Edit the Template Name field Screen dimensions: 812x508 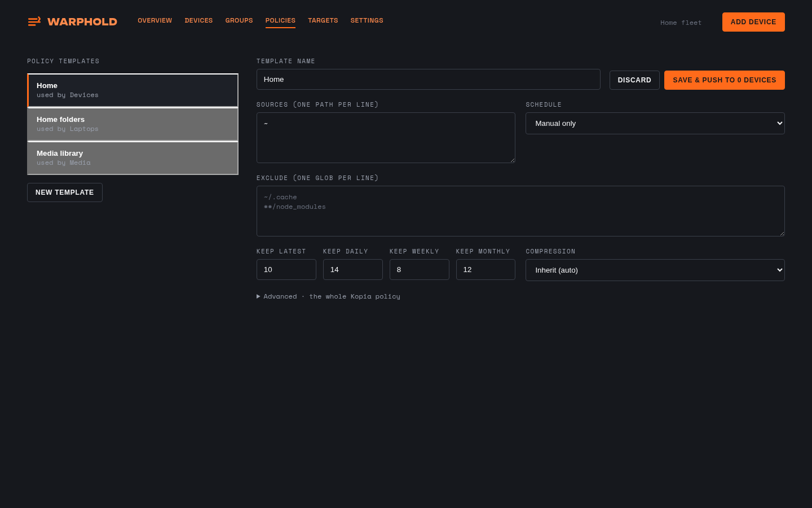pos(429,80)
